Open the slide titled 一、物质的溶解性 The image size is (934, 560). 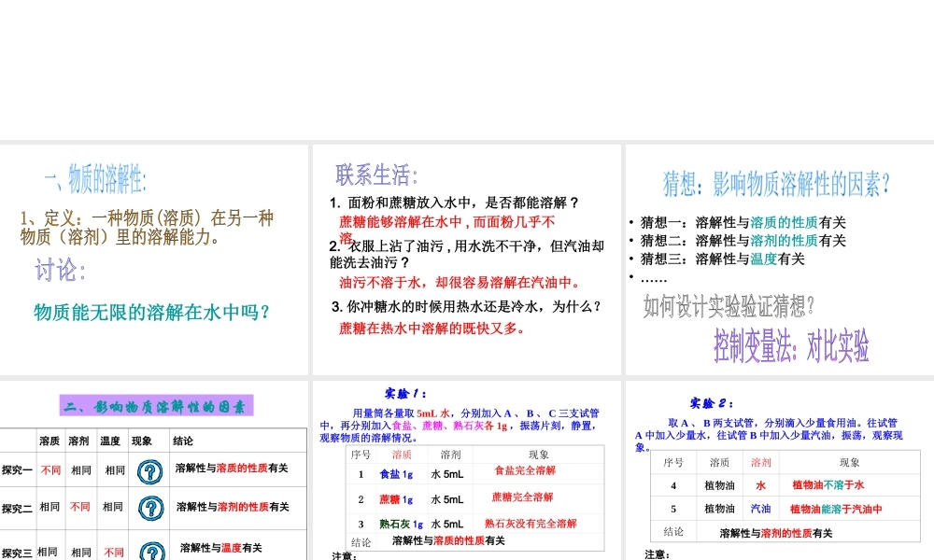[x=154, y=259]
